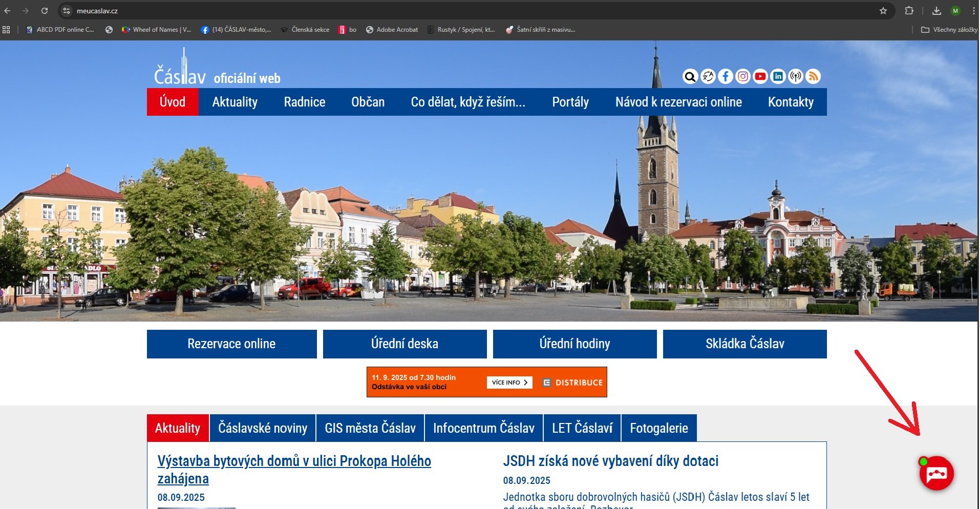Open the browser extensions puzzle icon
Image resolution: width=980 pixels, height=509 pixels.
[x=909, y=11]
